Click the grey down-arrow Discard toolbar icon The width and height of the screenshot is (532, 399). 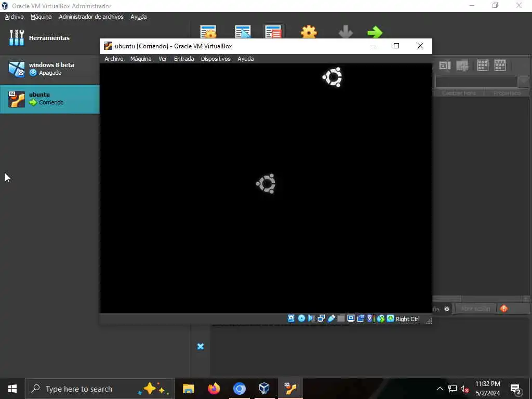[345, 32]
